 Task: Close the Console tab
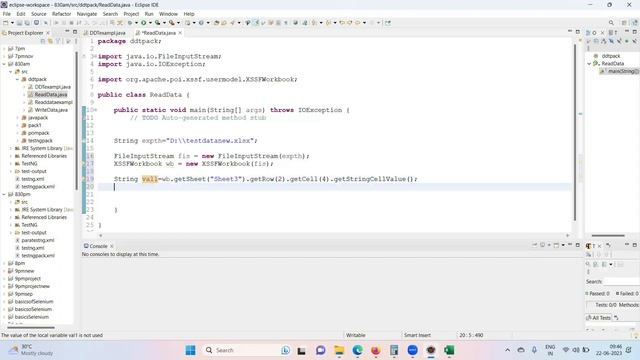click(x=111, y=246)
